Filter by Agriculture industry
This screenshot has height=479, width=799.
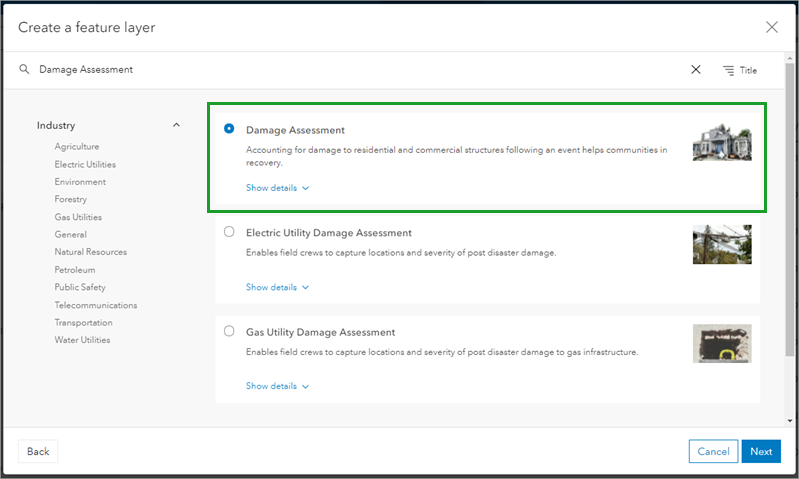pyautogui.click(x=77, y=146)
